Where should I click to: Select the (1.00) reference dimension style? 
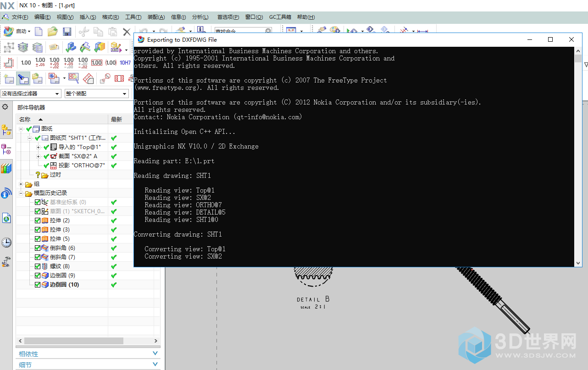[x=111, y=63]
